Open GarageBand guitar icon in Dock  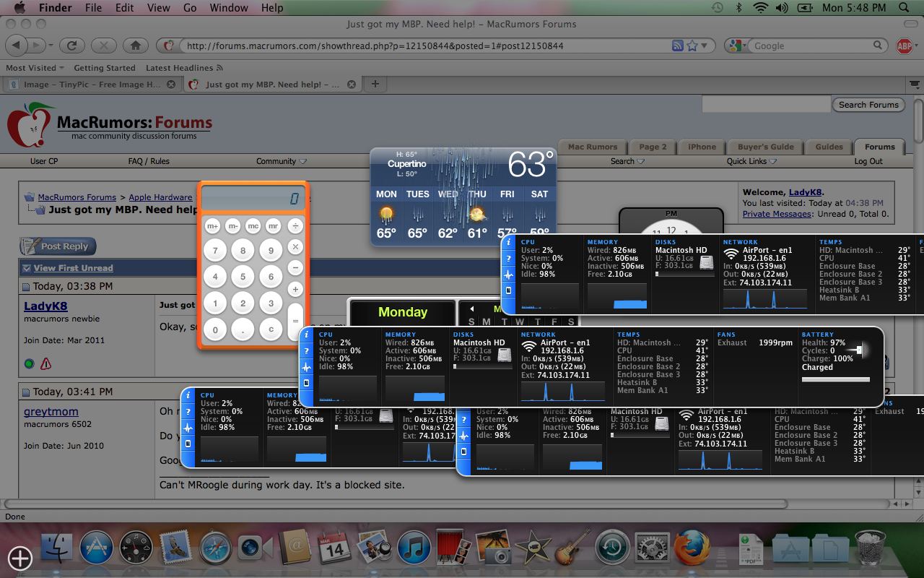pyautogui.click(x=572, y=548)
